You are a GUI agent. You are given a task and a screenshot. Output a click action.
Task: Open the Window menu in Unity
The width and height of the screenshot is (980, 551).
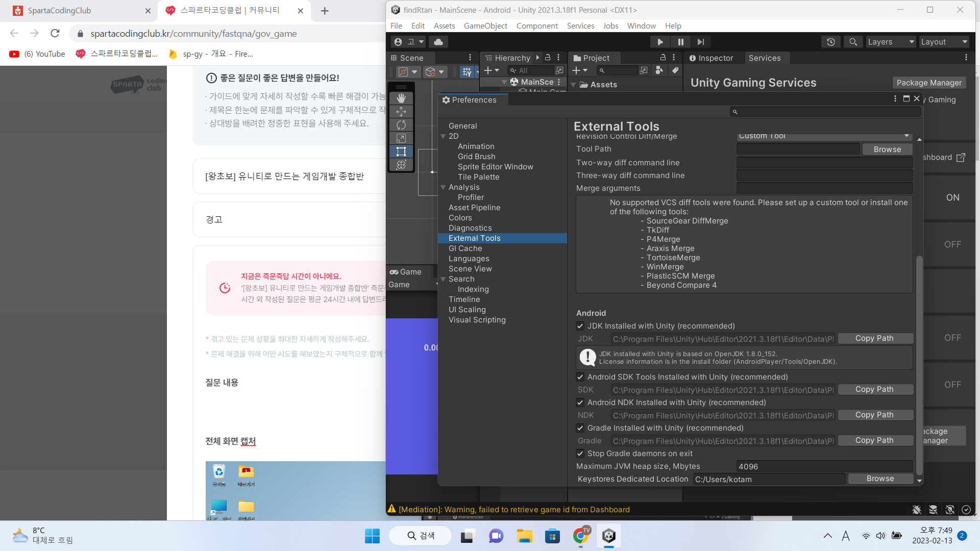pyautogui.click(x=641, y=26)
